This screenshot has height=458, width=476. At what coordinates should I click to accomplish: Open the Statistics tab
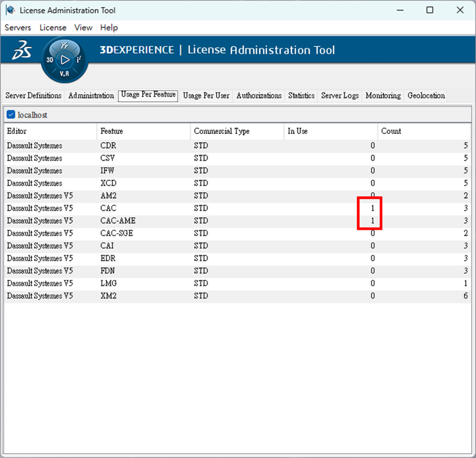[301, 96]
